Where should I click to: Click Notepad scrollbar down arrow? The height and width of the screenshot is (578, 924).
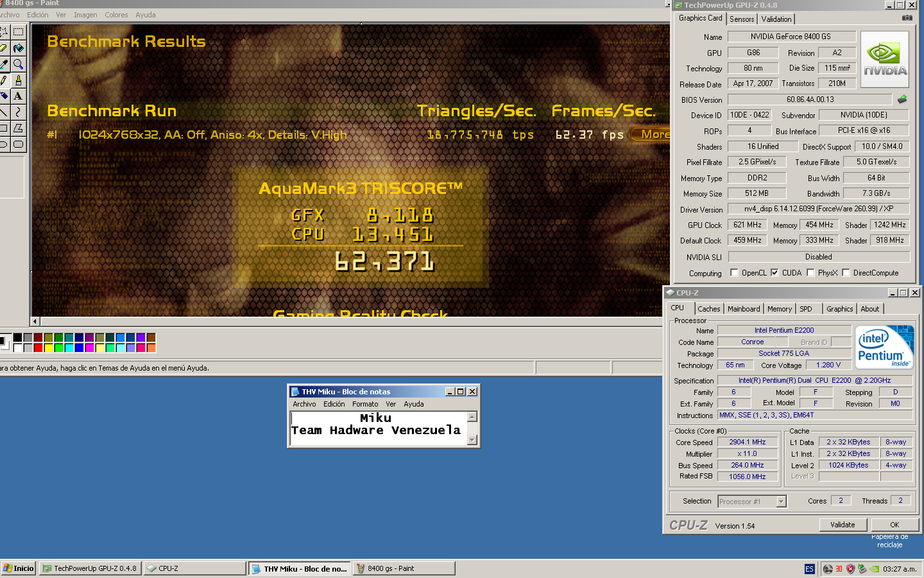point(472,440)
